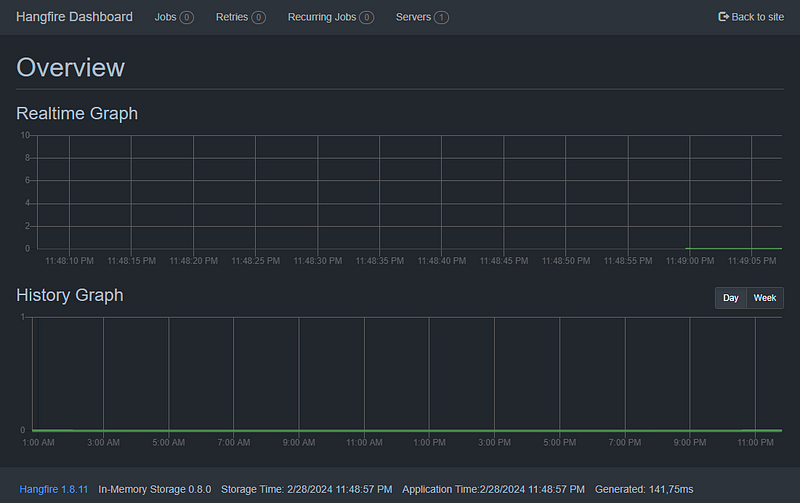This screenshot has width=800, height=503.
Task: Click the 11:48:10 PM realtime axis label
Action: point(69,261)
